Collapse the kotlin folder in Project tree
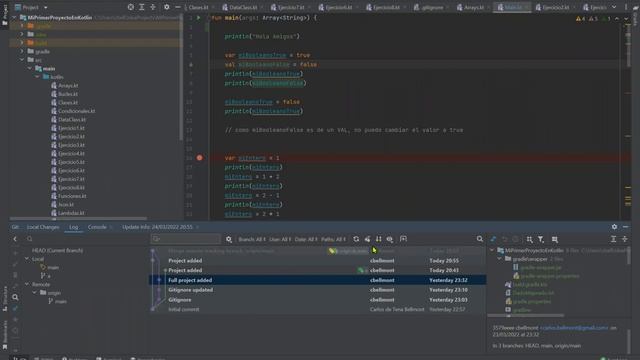 pos(37,77)
